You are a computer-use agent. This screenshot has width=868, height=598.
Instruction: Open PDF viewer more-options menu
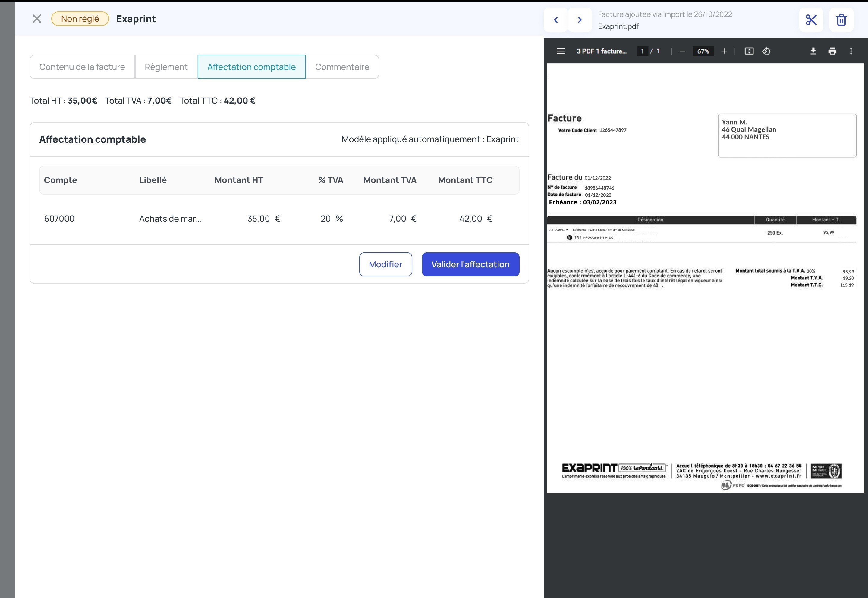click(x=851, y=51)
